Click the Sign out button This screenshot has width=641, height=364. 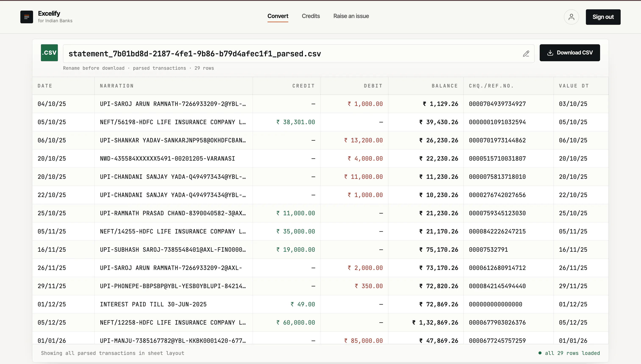603,17
